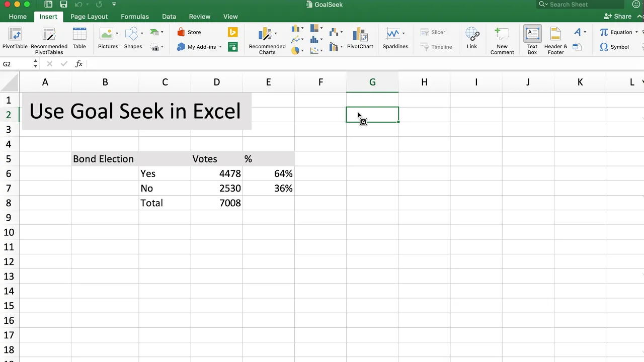Click the combo chart icon

pos(334,47)
